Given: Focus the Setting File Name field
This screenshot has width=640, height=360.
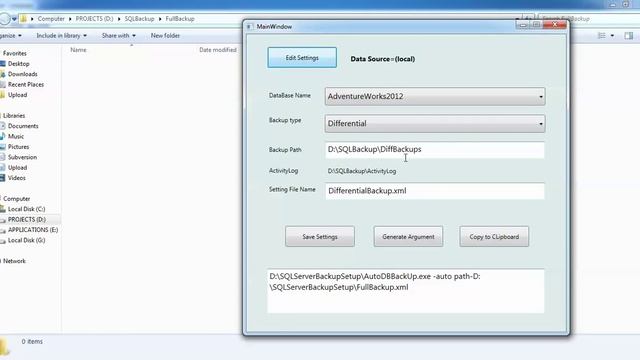Looking at the screenshot, I should point(435,191).
